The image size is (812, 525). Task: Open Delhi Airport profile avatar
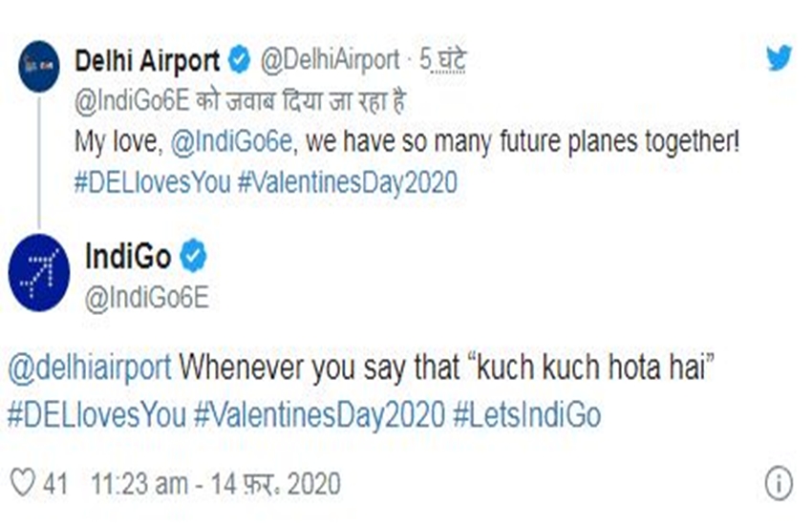(39, 66)
